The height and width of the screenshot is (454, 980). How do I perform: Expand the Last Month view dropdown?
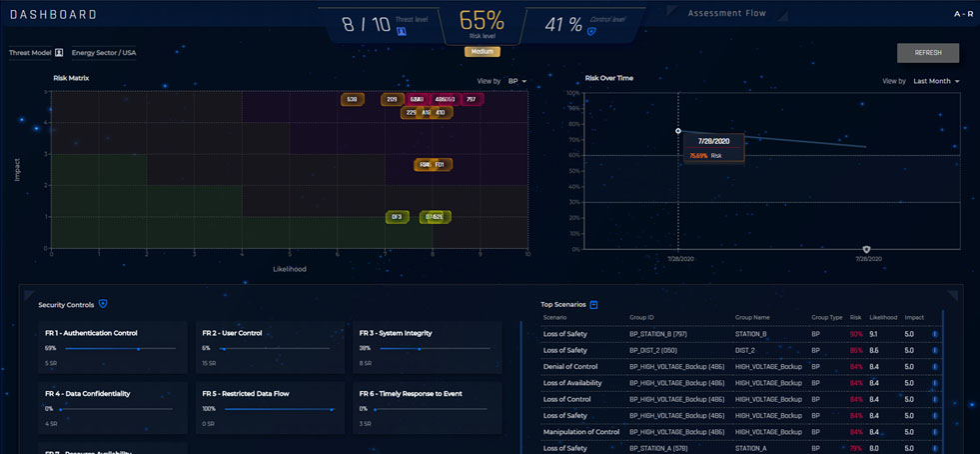[936, 81]
